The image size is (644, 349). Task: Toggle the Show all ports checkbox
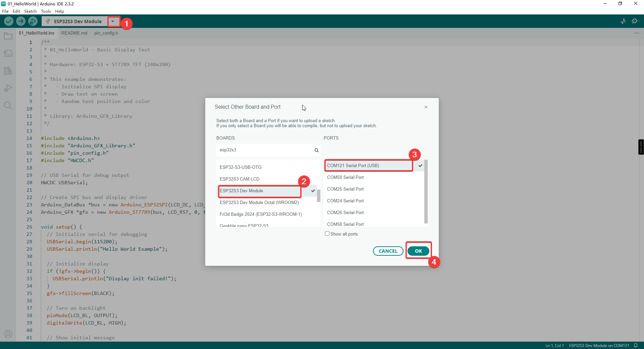327,234
